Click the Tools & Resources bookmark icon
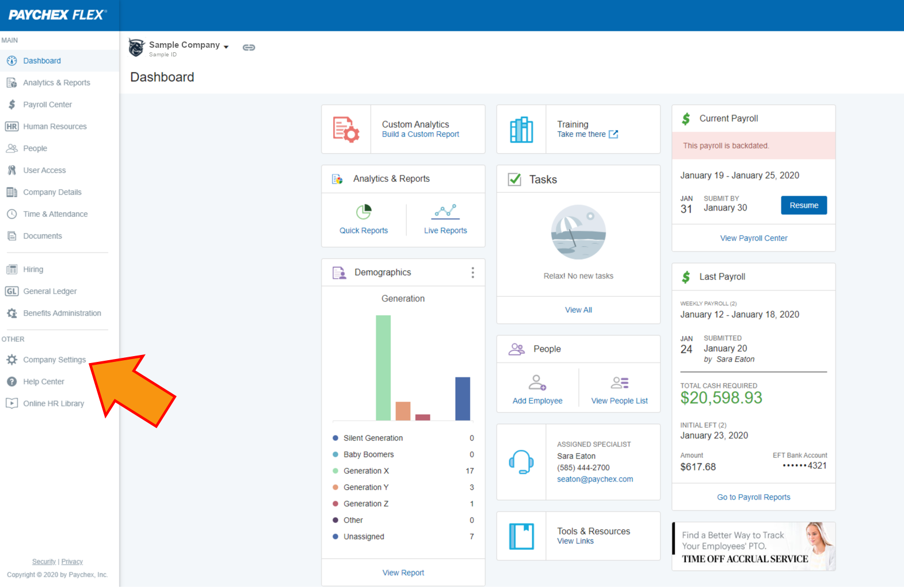This screenshot has width=904, height=588. click(521, 536)
